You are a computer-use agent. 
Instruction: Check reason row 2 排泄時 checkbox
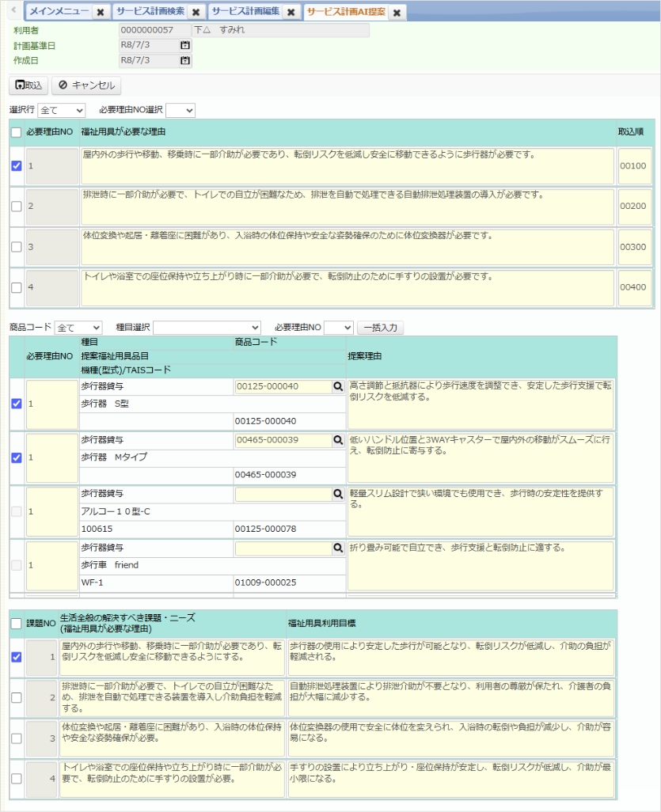[x=17, y=206]
